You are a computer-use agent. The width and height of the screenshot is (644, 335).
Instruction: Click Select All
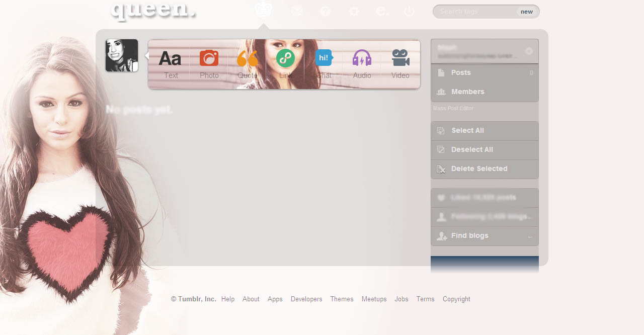[485, 131]
